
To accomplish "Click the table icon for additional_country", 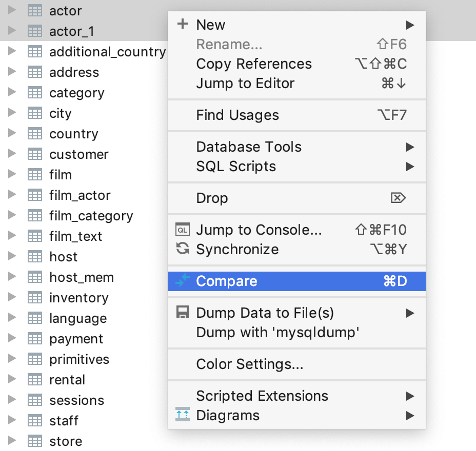I will 35,52.
